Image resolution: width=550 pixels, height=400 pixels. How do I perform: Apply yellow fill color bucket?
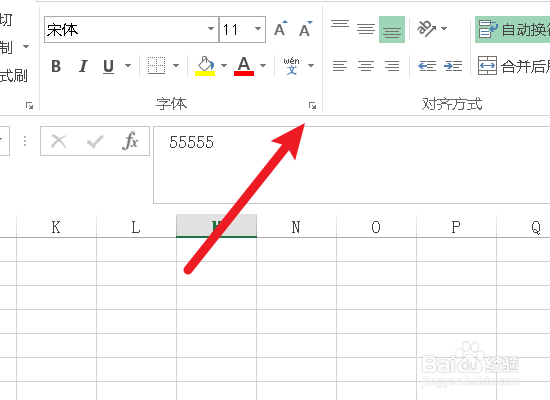pyautogui.click(x=205, y=66)
